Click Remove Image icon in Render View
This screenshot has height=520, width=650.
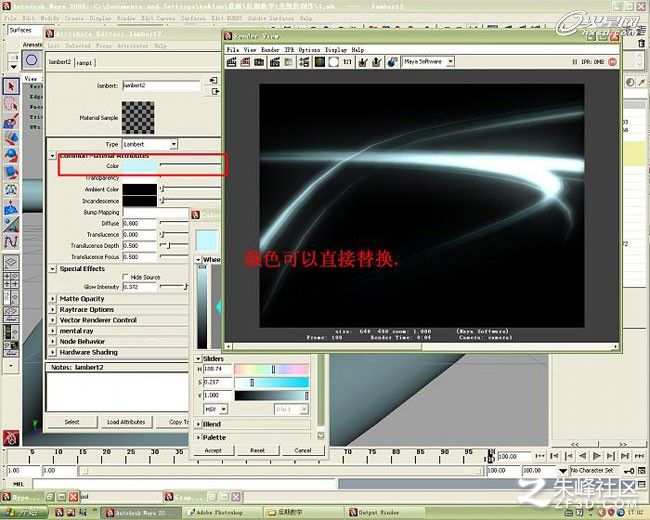[377, 62]
